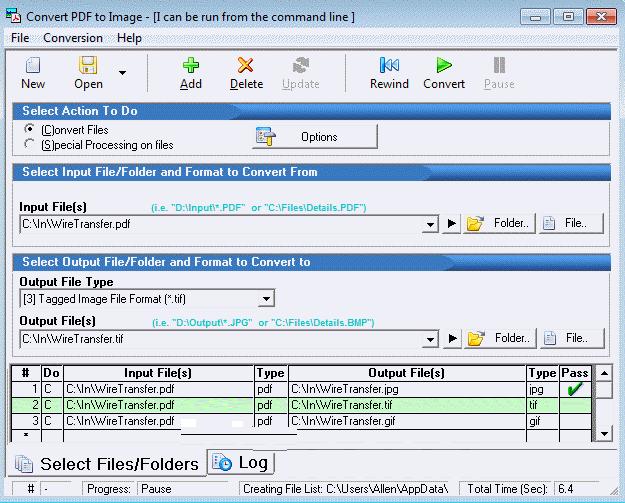Viewport: 625px width, 503px height.
Task: Select (S)pecial Processing on files radio button
Action: point(29,143)
